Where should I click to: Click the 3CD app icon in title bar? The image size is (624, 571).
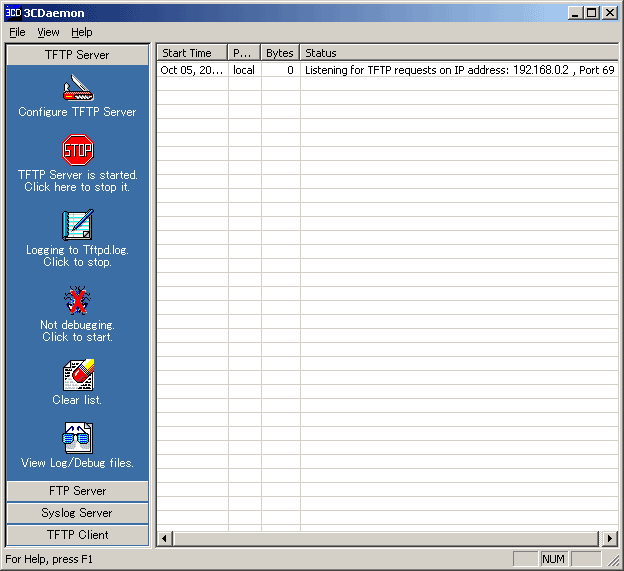13,13
